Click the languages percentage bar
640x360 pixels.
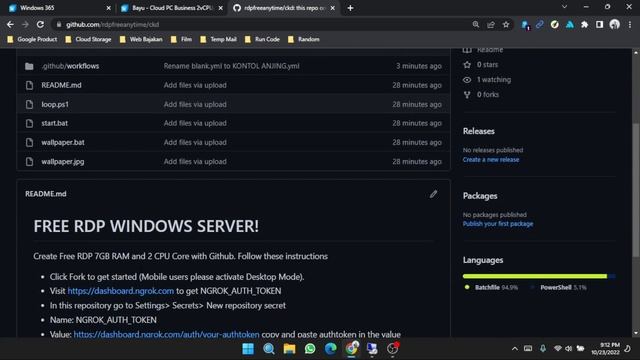[x=539, y=276]
